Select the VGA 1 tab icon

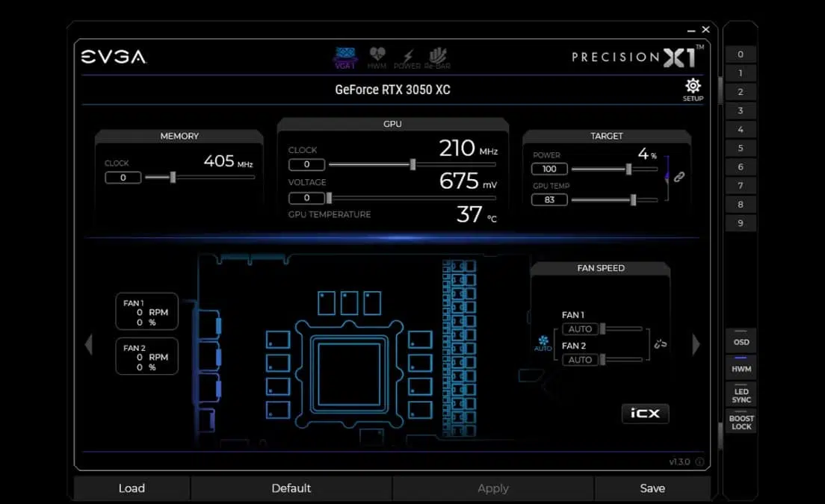345,54
